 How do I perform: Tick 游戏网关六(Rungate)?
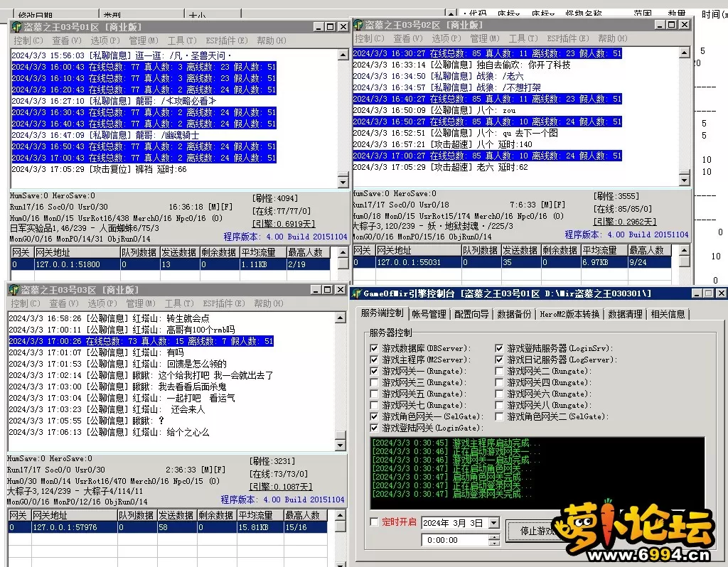499,394
